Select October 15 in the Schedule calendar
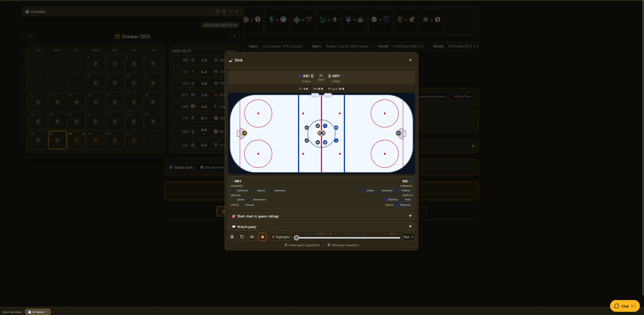This screenshot has height=315, width=644. [x=96, y=102]
